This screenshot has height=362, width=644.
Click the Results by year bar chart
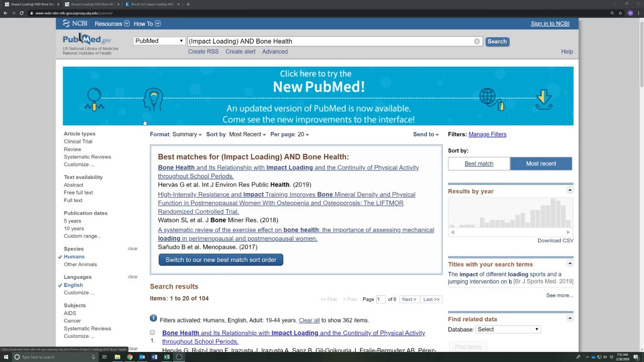tap(510, 213)
